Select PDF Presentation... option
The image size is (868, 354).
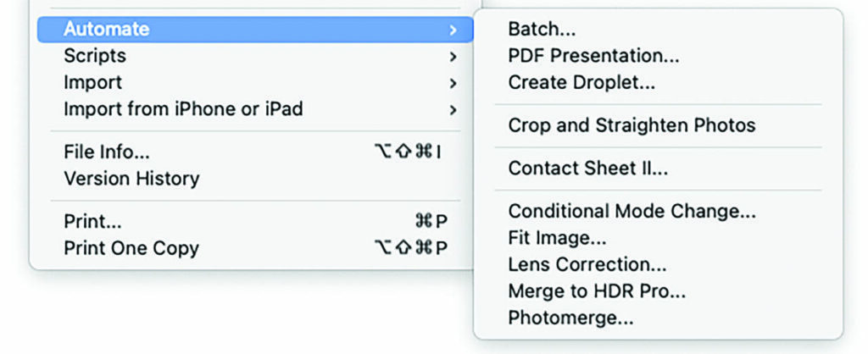point(593,56)
